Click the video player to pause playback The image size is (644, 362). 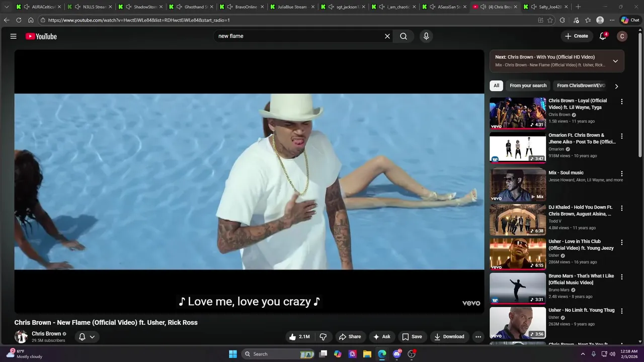coord(249,181)
